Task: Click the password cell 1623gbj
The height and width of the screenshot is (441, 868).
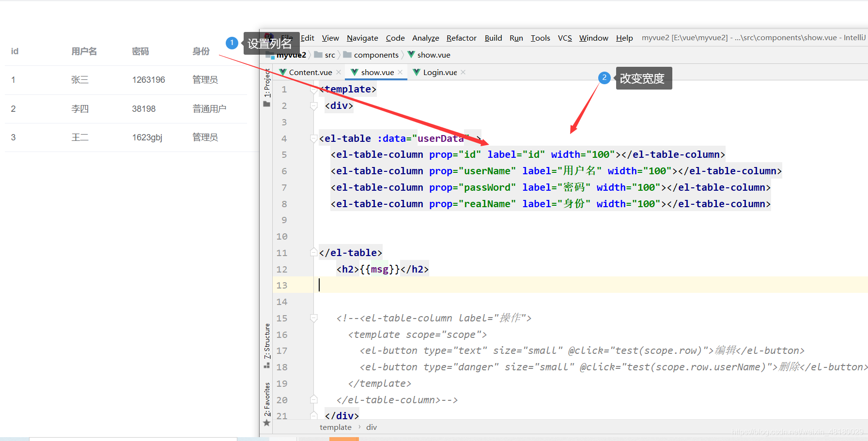Action: pos(147,137)
